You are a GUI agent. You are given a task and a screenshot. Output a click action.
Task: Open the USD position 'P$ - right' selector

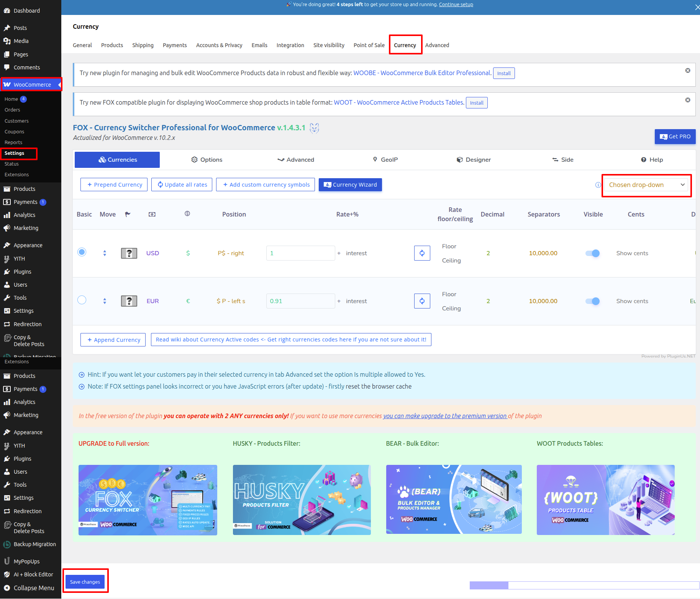(x=231, y=253)
